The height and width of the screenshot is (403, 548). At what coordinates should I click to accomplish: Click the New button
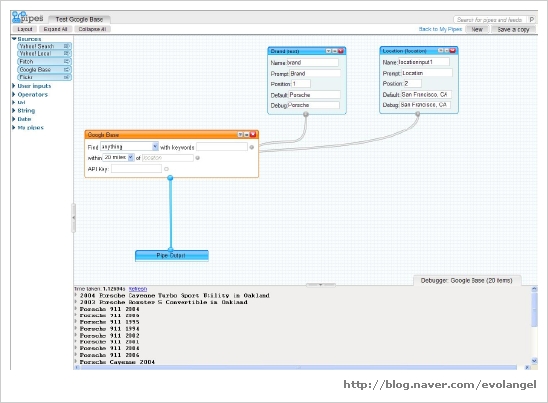[x=477, y=29]
